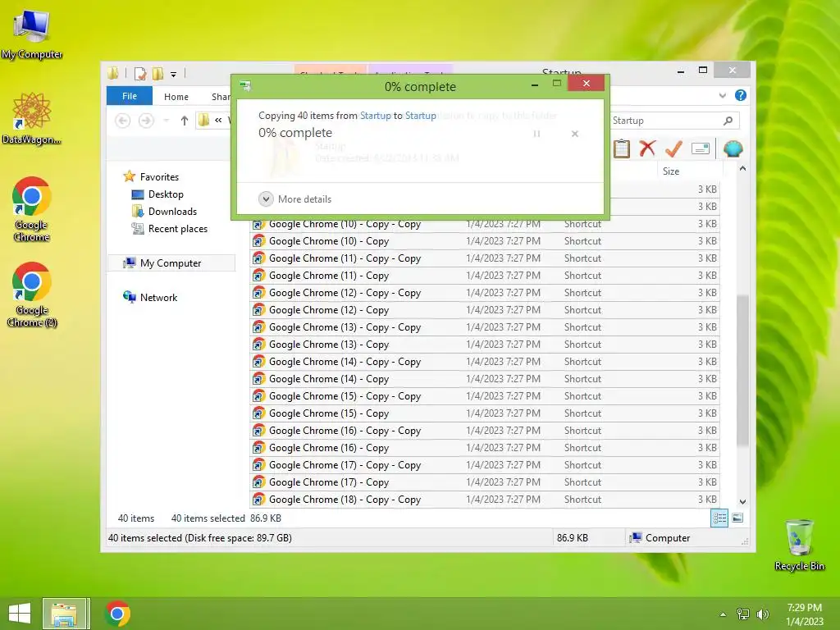Select 'Google Chrome (13) - Copy - Copy' file

(484, 326)
